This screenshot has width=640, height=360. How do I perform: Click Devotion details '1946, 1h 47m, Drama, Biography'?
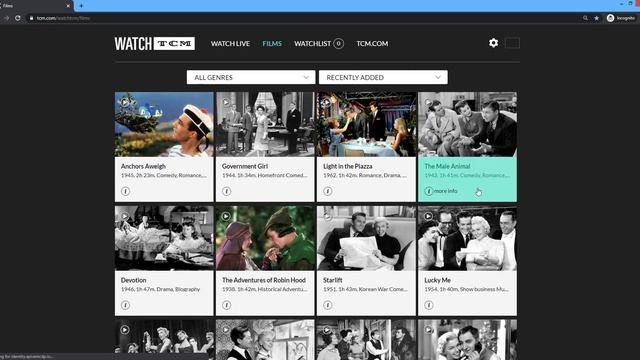tap(160, 289)
